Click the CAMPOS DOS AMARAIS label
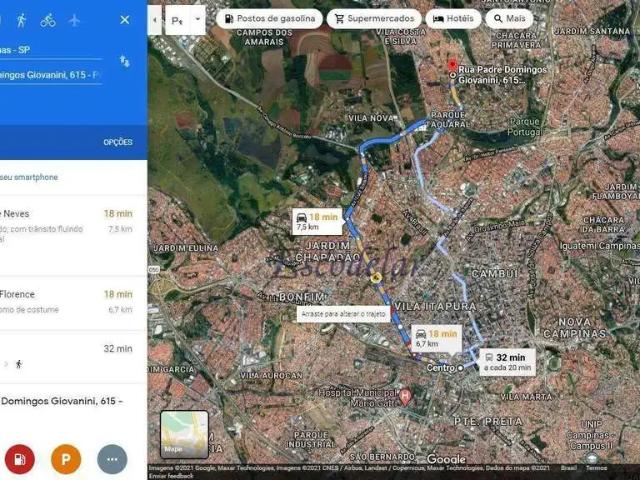Viewport: 640px width, 480px height. tap(264, 37)
